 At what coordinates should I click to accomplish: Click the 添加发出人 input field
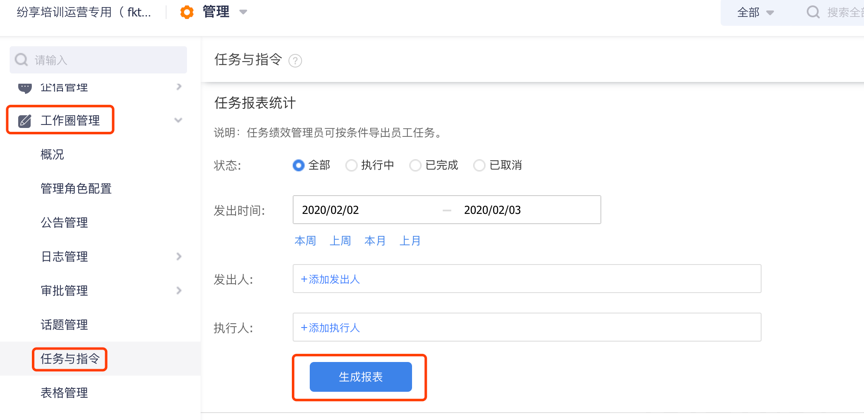pos(526,279)
